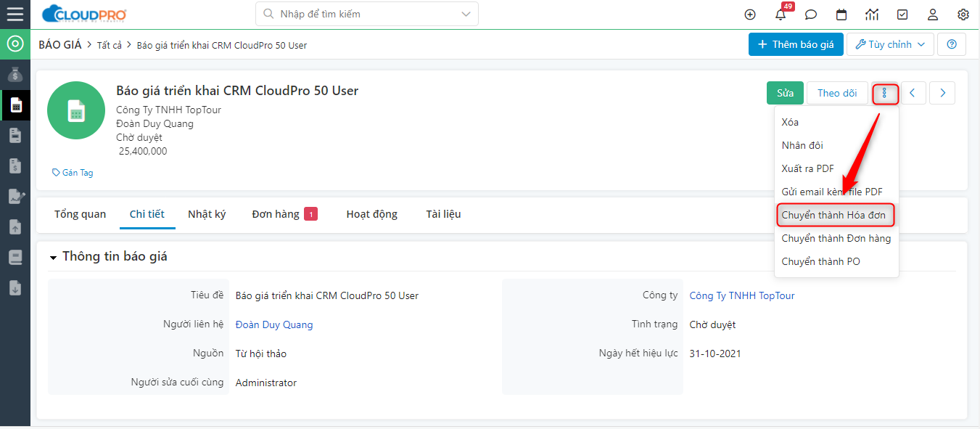Open the invoice dollar document sidebar icon
The image size is (980, 429).
[x=15, y=166]
